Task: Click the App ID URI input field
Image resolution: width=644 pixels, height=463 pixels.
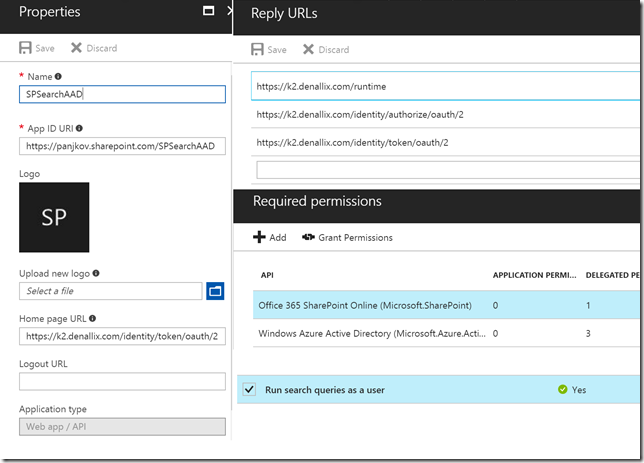Action: coord(122,146)
